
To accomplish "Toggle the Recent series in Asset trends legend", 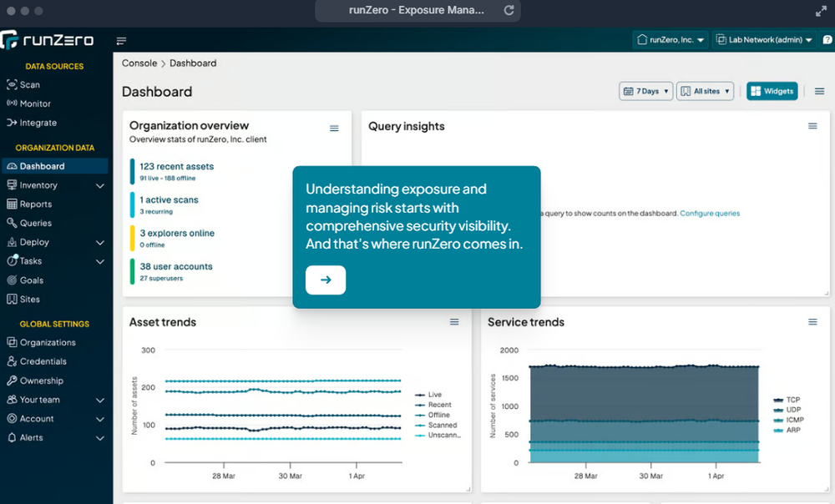I will pyautogui.click(x=433, y=405).
